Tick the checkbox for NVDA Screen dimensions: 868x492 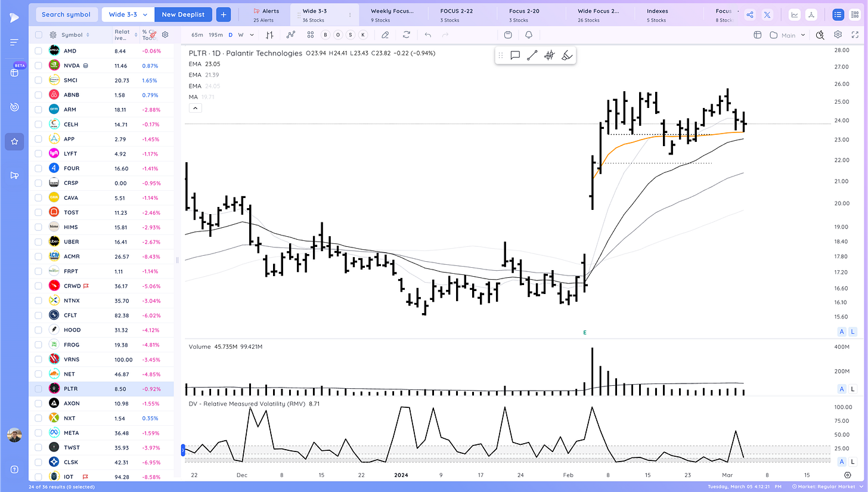point(39,66)
